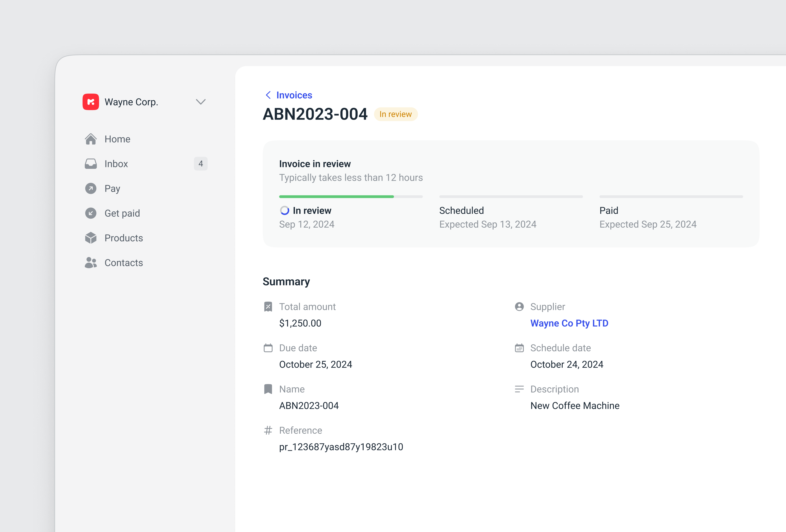Click the October 24, 2024 schedule date
Screen dimensions: 786x532
pos(567,364)
